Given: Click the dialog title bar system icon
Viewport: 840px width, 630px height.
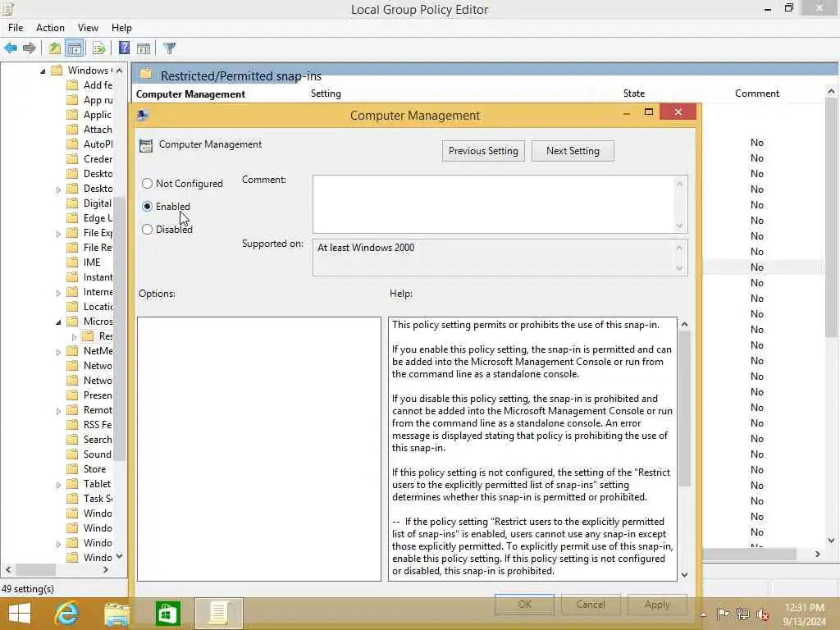Looking at the screenshot, I should click(143, 115).
